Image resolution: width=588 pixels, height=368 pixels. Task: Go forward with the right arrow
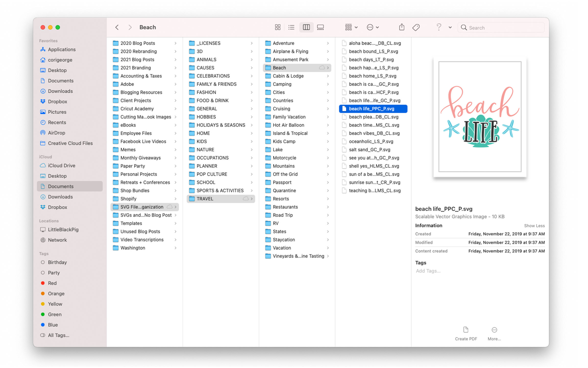click(130, 27)
